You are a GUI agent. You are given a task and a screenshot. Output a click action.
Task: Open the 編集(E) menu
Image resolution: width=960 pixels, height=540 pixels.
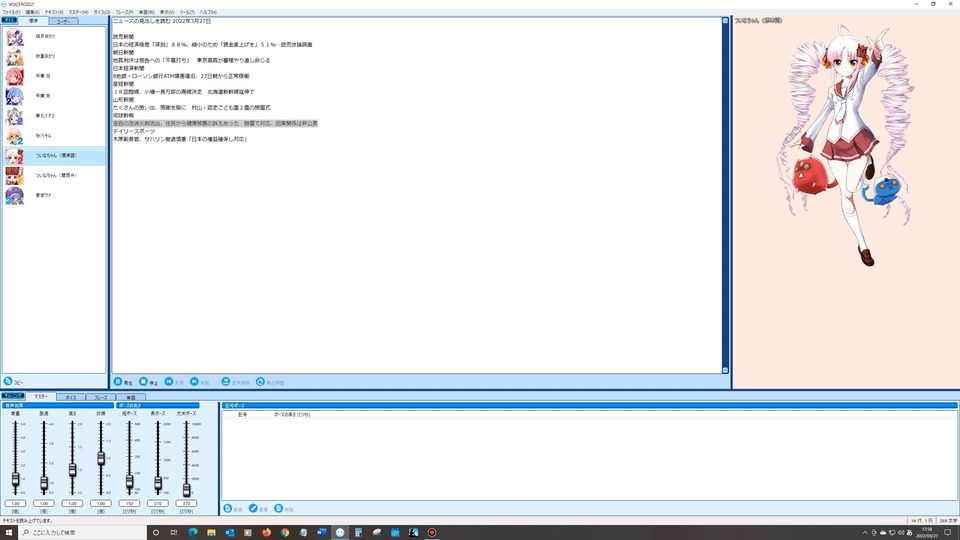point(32,12)
